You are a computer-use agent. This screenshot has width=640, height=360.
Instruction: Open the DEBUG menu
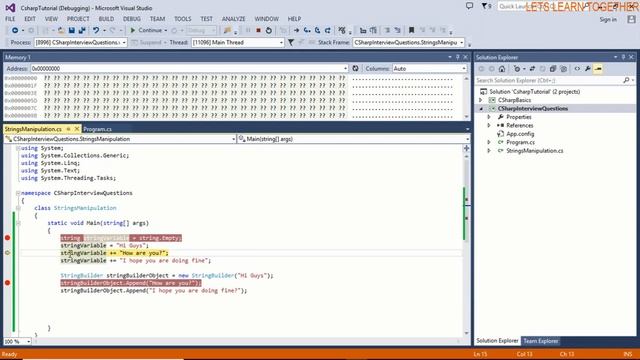[x=132, y=19]
